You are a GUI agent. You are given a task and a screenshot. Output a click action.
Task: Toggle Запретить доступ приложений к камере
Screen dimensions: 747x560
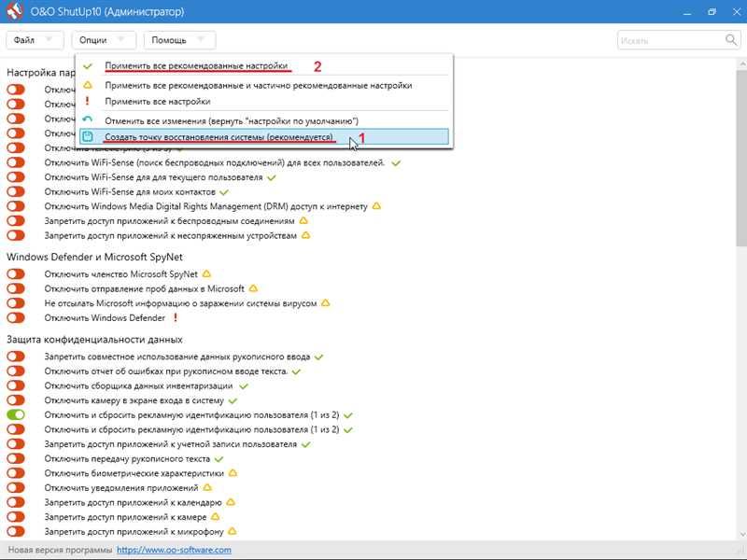click(16, 517)
